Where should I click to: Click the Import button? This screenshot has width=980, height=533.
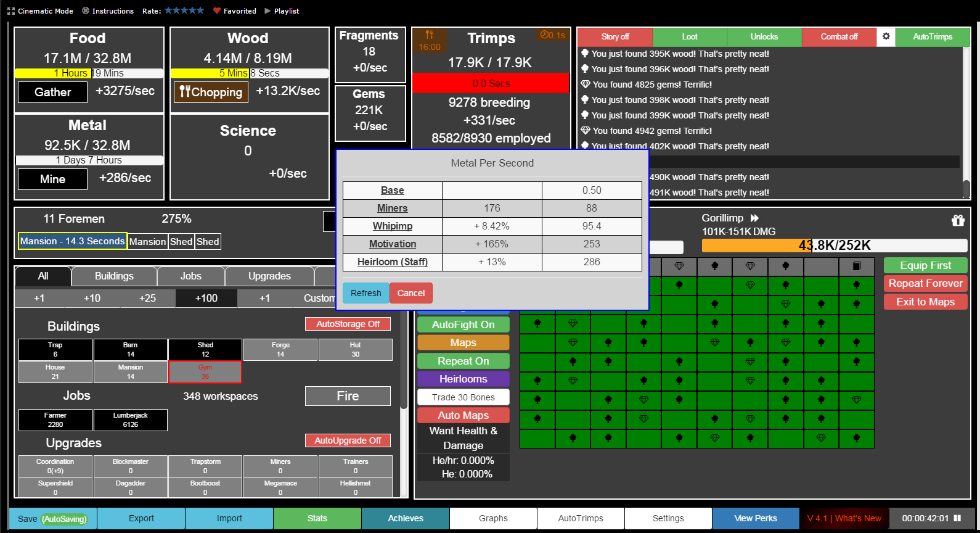coord(229,519)
